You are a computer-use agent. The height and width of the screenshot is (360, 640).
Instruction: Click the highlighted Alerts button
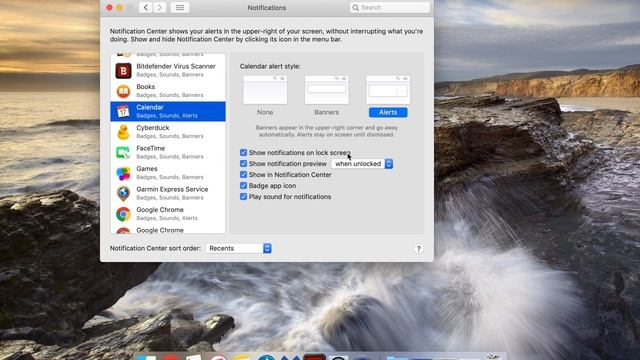388,112
